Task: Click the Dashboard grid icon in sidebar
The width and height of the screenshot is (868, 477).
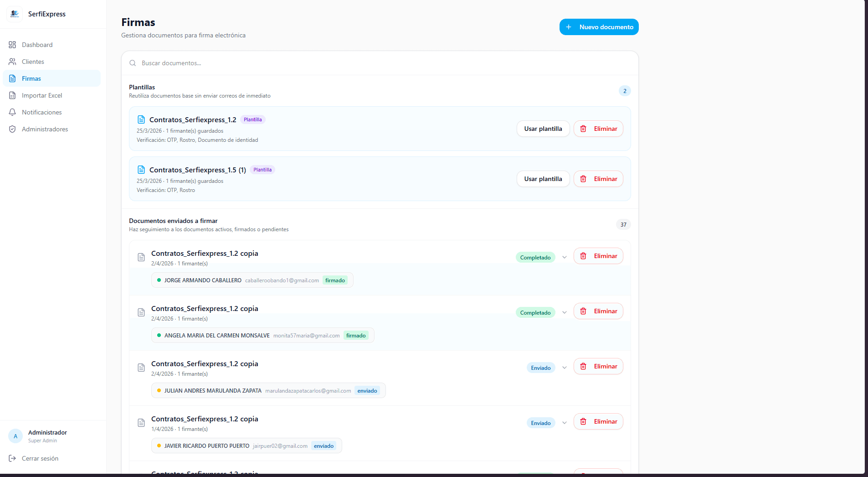Action: coord(12,45)
